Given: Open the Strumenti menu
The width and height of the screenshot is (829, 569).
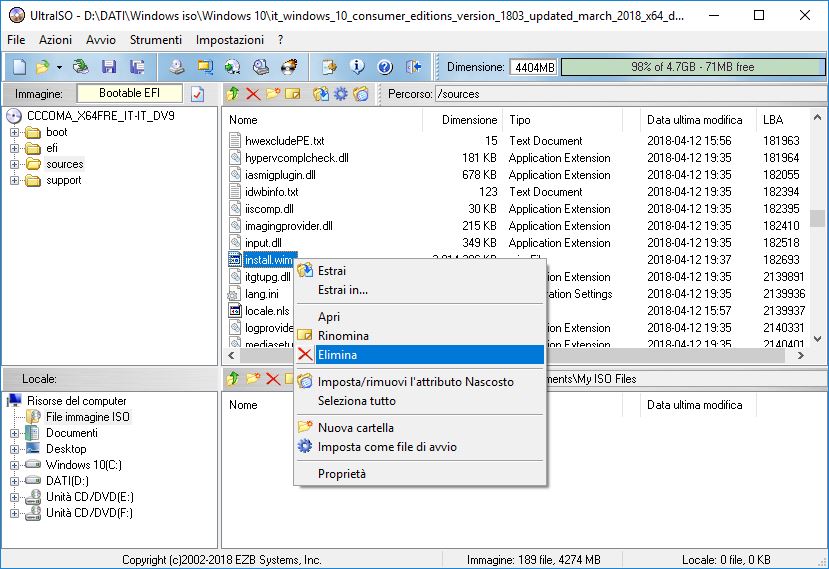Looking at the screenshot, I should click(x=156, y=40).
